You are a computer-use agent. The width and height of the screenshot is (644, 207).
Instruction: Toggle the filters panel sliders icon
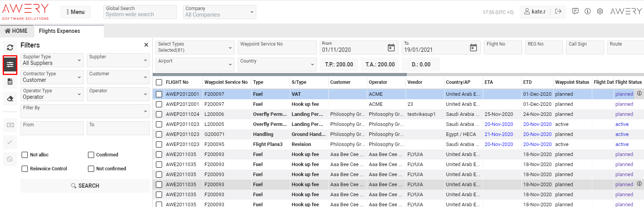[10, 64]
